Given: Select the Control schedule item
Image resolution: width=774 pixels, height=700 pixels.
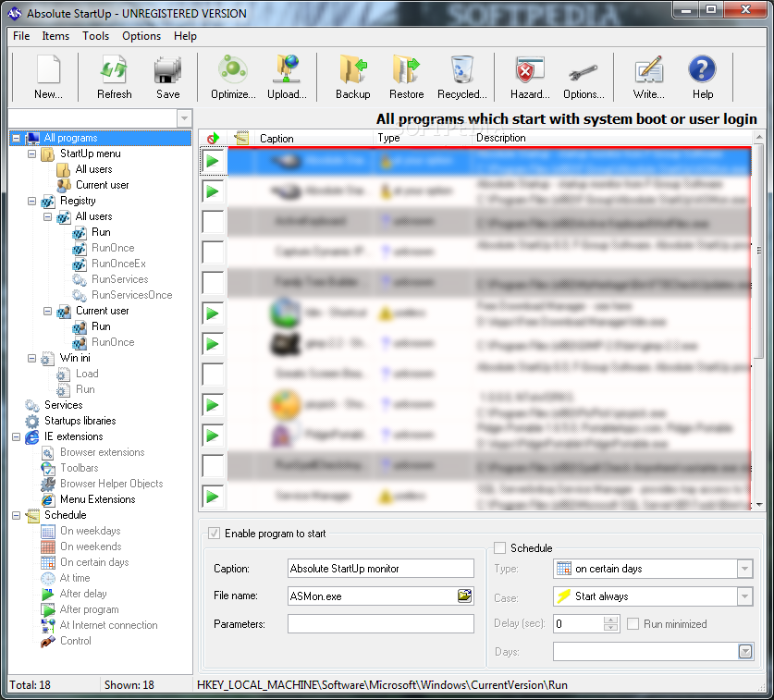Looking at the screenshot, I should point(76,641).
